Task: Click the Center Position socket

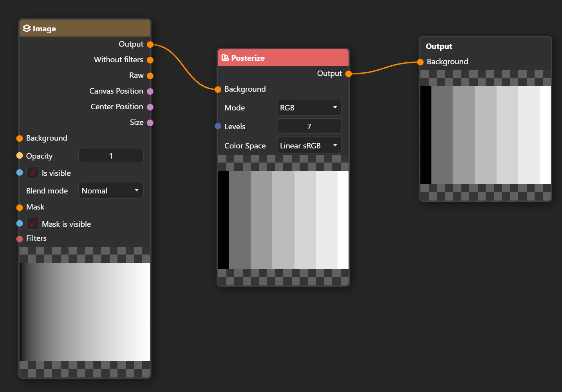Action: coord(150,107)
